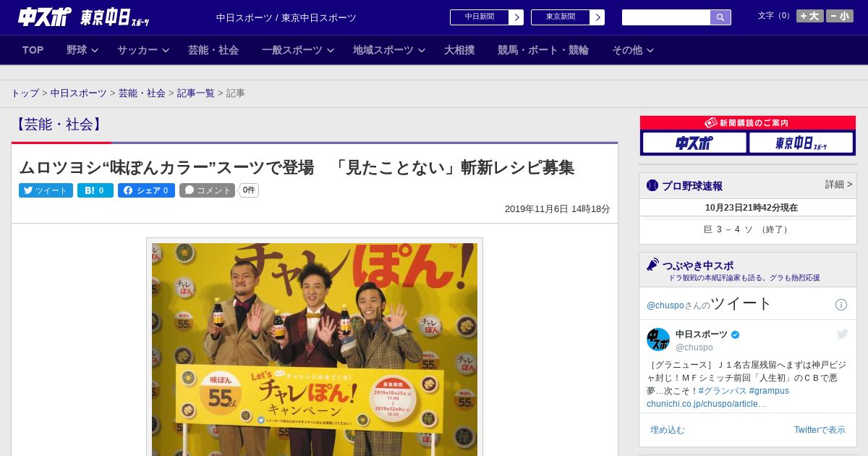Open the Twitter info circle icon
868x456 pixels.
click(841, 305)
